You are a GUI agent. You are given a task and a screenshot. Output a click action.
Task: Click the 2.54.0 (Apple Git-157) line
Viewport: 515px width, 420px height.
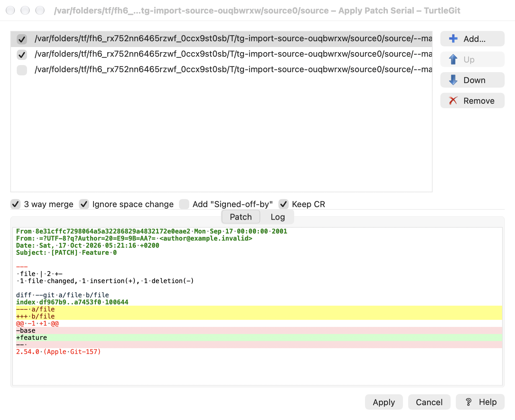pos(59,352)
